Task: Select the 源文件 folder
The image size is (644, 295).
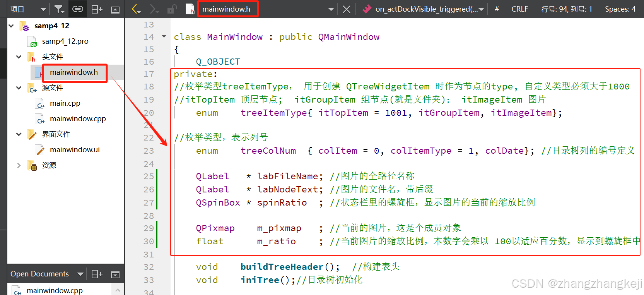Action: 53,87
